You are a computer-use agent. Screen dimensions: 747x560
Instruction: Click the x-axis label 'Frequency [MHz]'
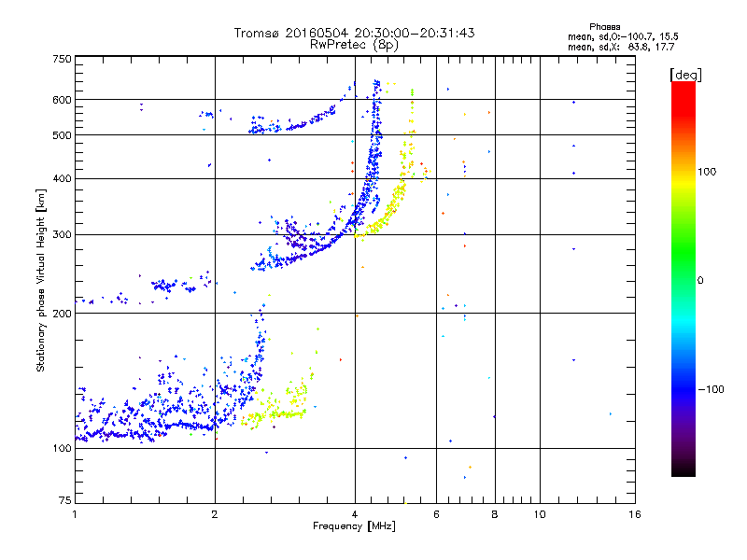354,526
